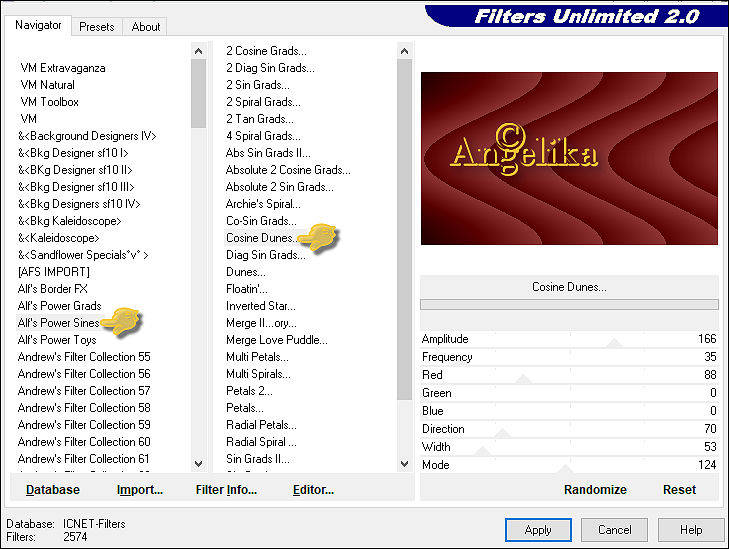Click category list scroll down arrow
The height and width of the screenshot is (549, 729).
199,463
